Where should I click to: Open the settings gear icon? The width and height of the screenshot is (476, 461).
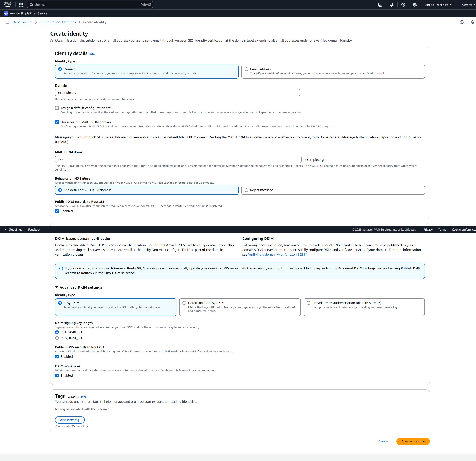point(415,5)
